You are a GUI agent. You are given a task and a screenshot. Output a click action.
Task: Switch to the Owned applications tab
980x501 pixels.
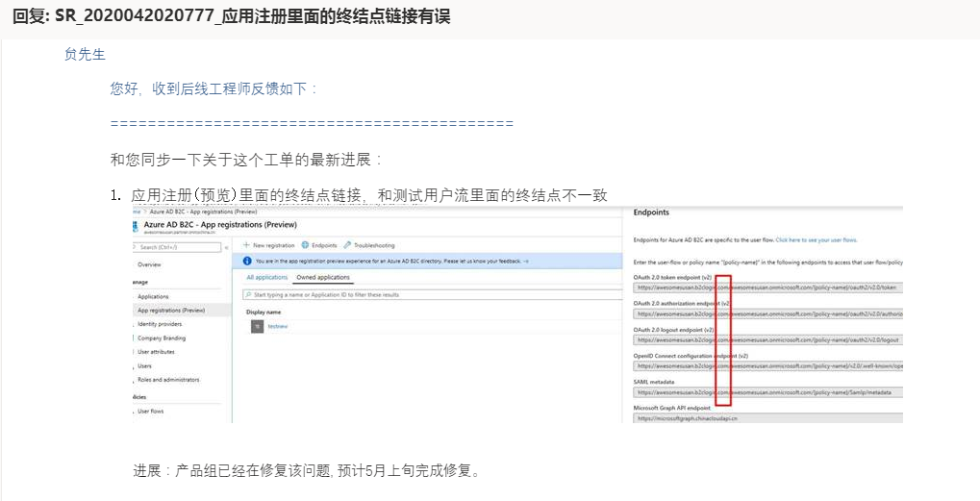[323, 277]
